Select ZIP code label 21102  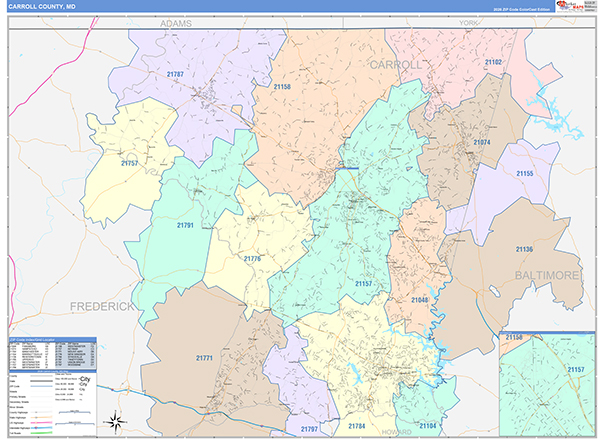pos(493,62)
